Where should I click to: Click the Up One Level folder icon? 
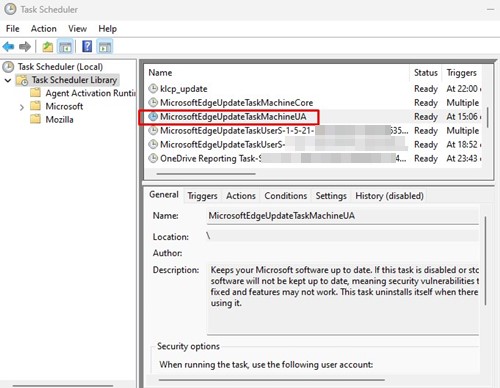pos(48,47)
